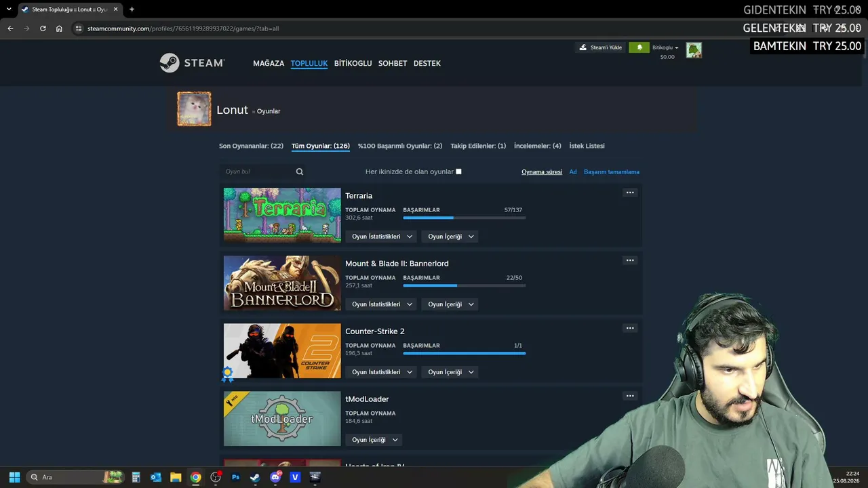
Task: Open OBS Studio from the taskbar
Action: (216, 477)
